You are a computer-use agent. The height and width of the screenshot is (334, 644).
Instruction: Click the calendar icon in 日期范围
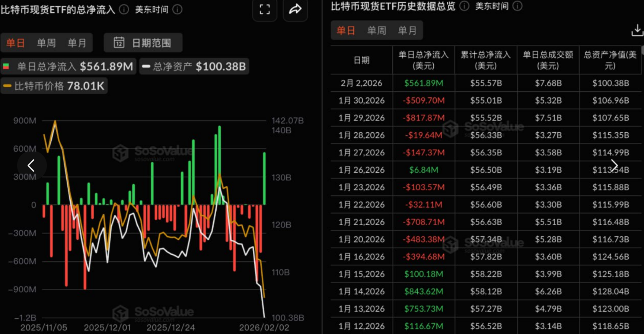[x=119, y=42]
